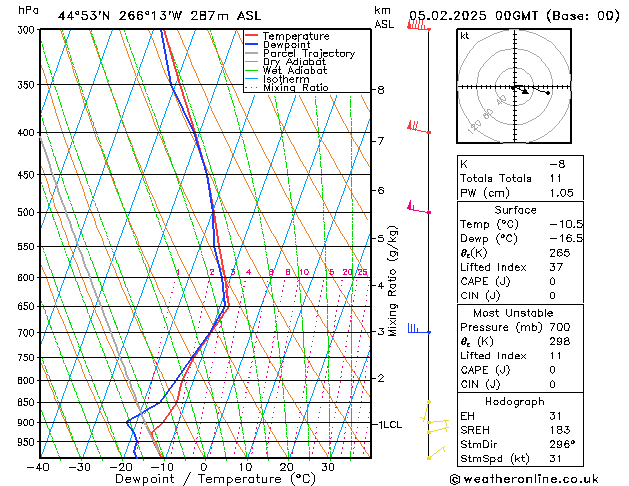Open the weatheronline.co.uk copyright link
The width and height of the screenshot is (629, 486).
(x=524, y=479)
